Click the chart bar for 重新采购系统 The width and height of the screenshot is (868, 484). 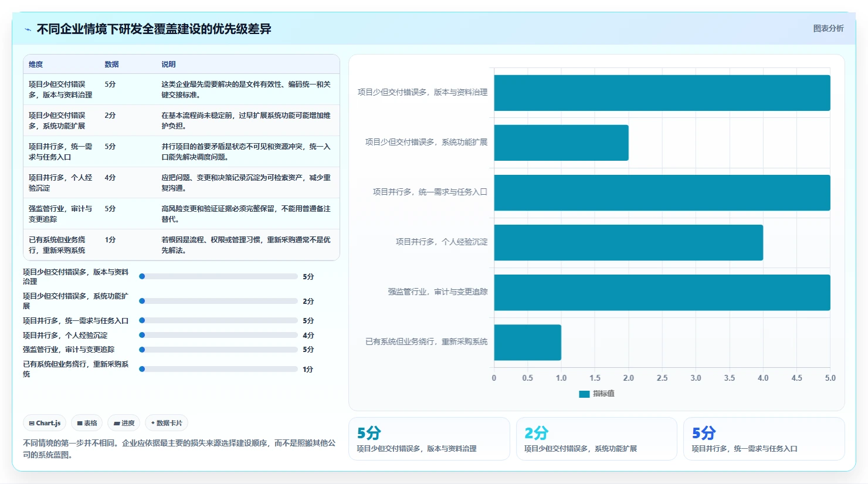click(x=528, y=342)
